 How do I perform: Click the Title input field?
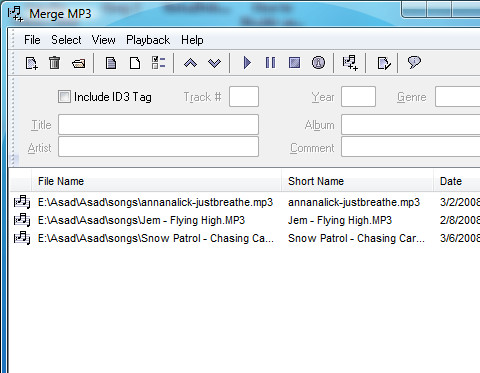click(x=158, y=124)
